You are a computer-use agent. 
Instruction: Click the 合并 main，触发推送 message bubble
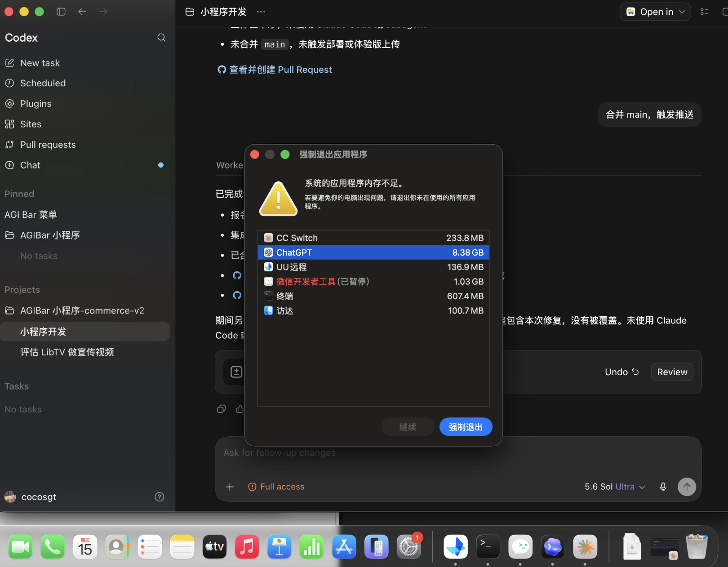pos(649,115)
